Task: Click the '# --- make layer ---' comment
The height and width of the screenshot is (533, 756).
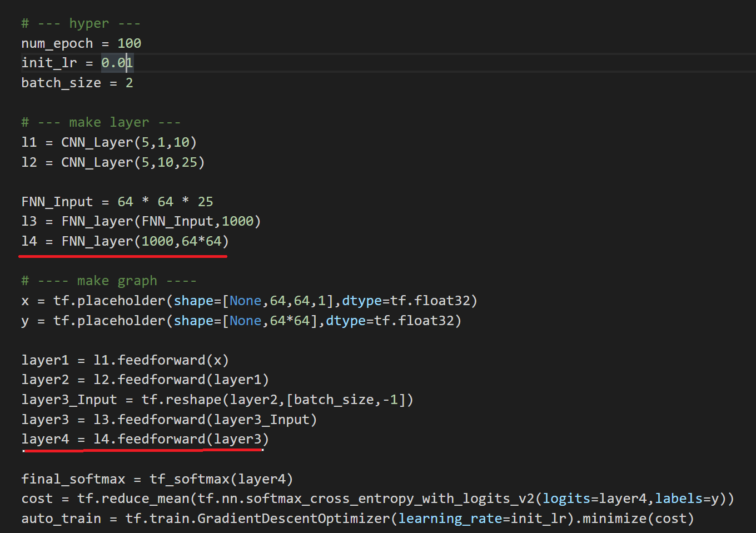Action: pos(101,122)
